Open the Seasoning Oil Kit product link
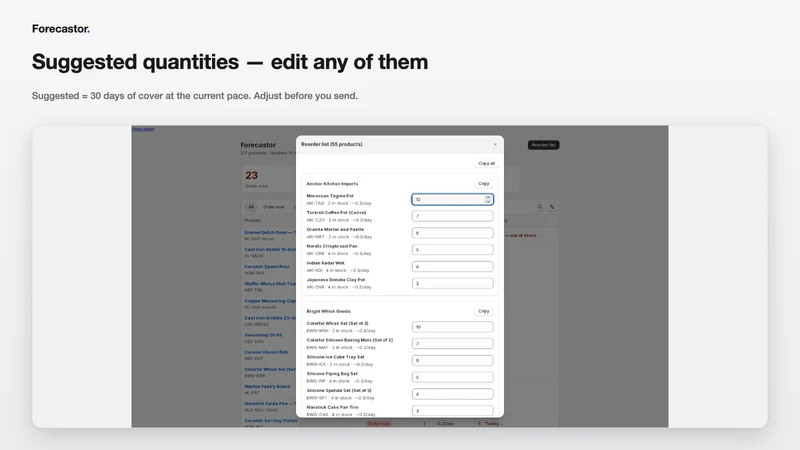 [263, 335]
